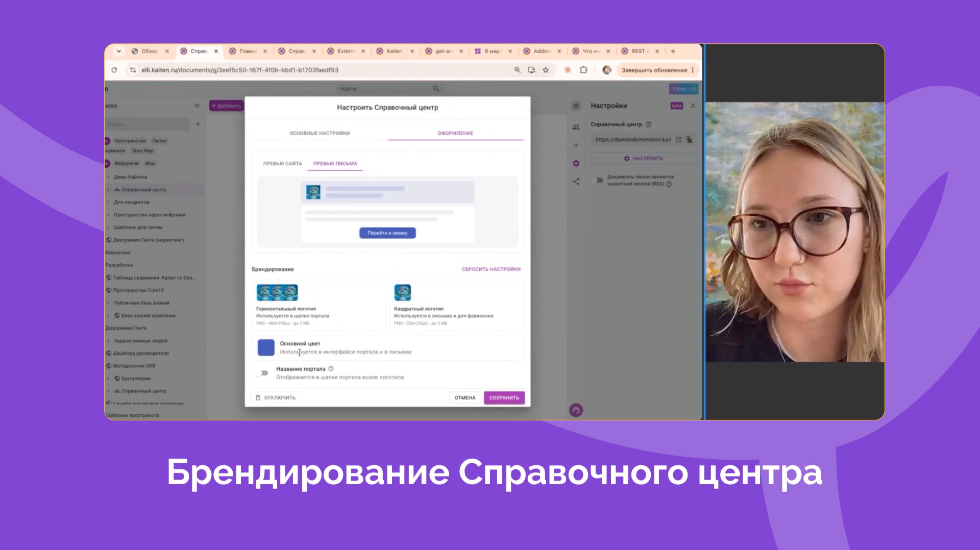Close the Справ tab that is active

point(216,51)
